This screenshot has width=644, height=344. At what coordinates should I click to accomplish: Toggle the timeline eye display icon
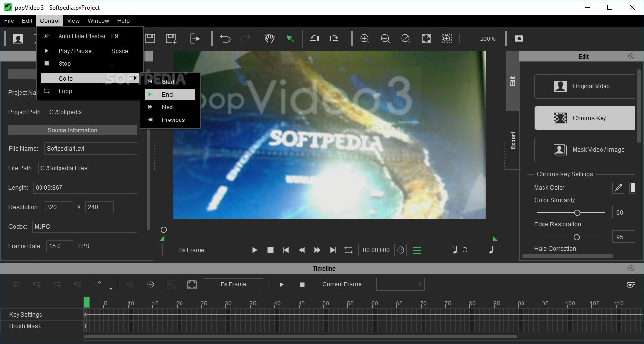click(x=631, y=285)
